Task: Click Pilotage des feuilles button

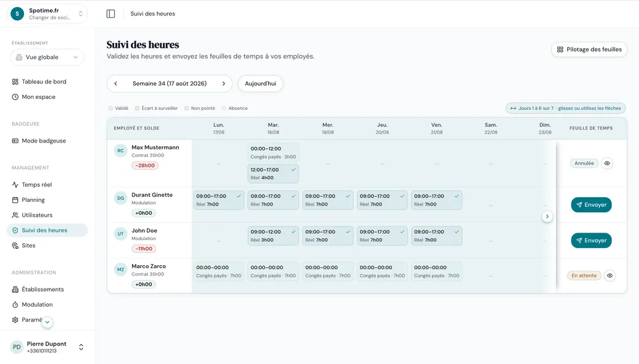Action: point(589,49)
